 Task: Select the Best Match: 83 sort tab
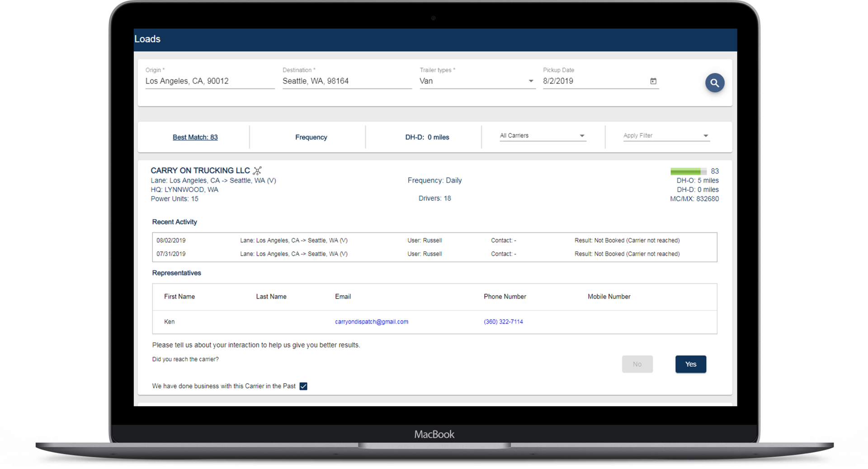(x=195, y=137)
